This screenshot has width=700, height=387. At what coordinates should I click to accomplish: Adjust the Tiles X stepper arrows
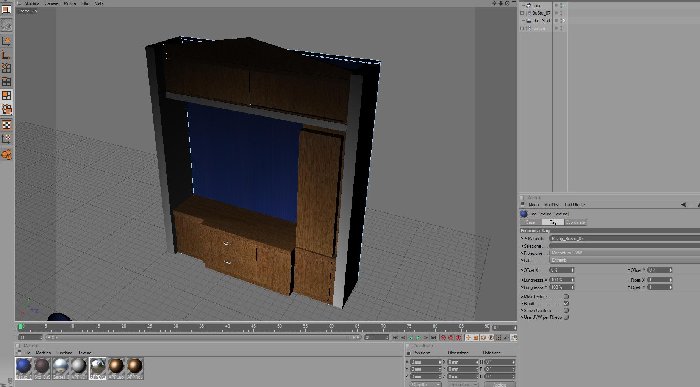(x=671, y=280)
